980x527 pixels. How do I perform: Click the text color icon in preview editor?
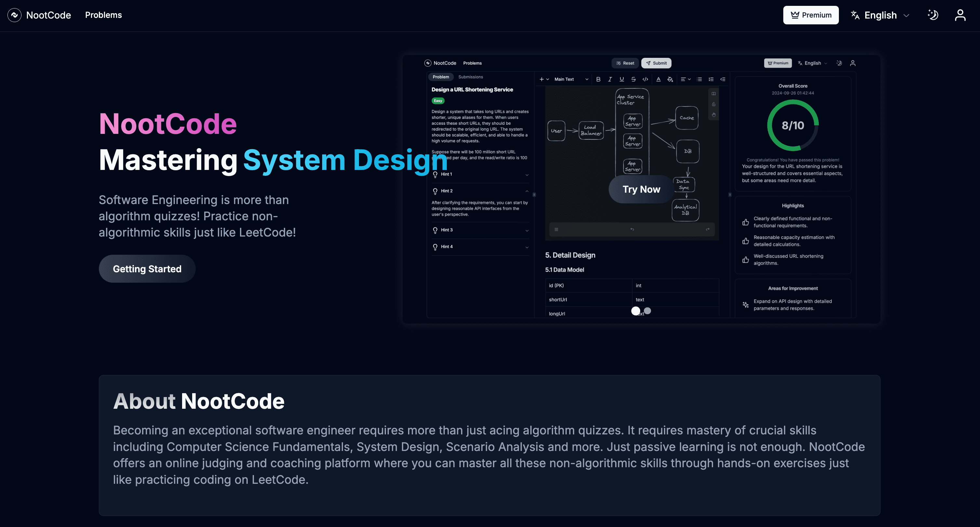tap(658, 79)
